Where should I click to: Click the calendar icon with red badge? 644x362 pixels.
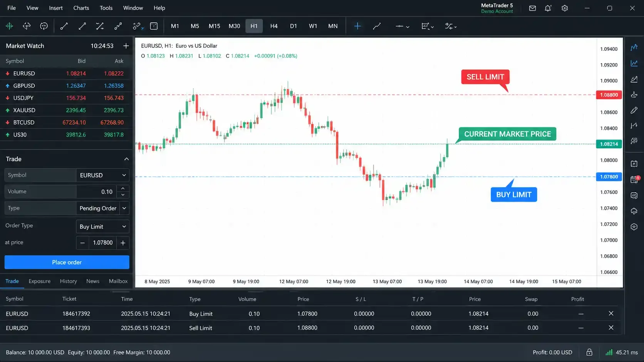click(x=634, y=180)
